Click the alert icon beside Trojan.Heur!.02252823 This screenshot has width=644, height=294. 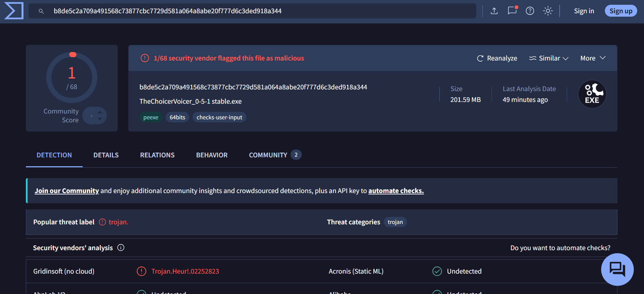click(x=142, y=271)
